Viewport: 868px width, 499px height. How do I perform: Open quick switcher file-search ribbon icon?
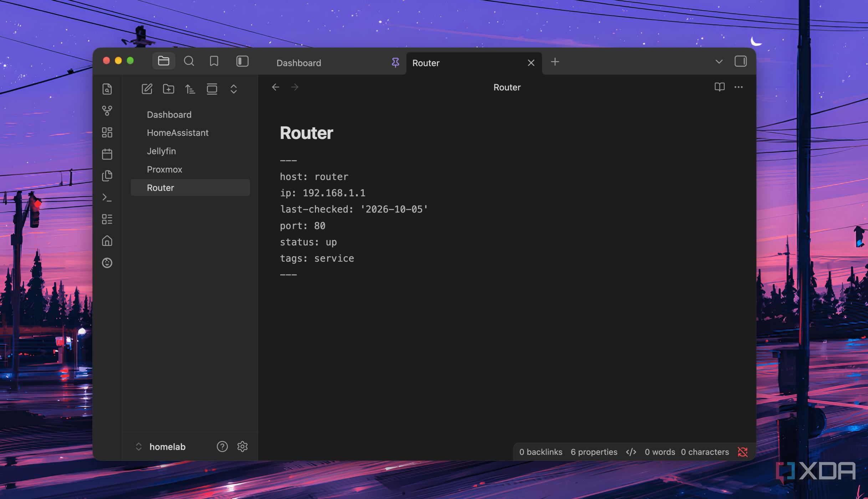(x=107, y=89)
